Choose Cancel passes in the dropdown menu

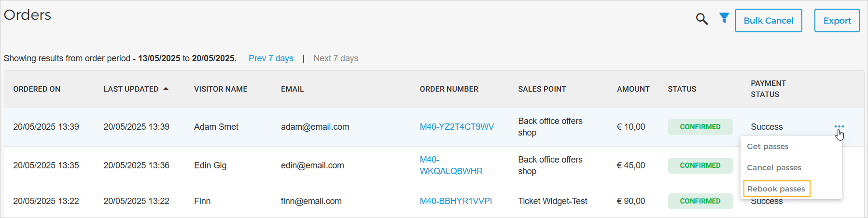774,168
